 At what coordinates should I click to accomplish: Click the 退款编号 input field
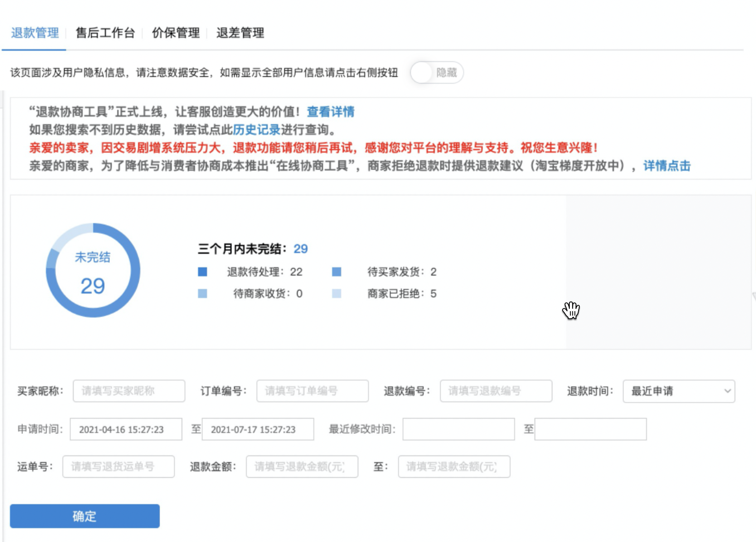pos(496,391)
